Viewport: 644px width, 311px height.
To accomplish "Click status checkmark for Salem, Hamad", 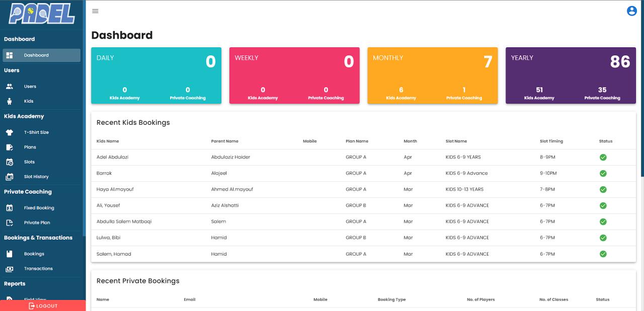I will point(603,254).
